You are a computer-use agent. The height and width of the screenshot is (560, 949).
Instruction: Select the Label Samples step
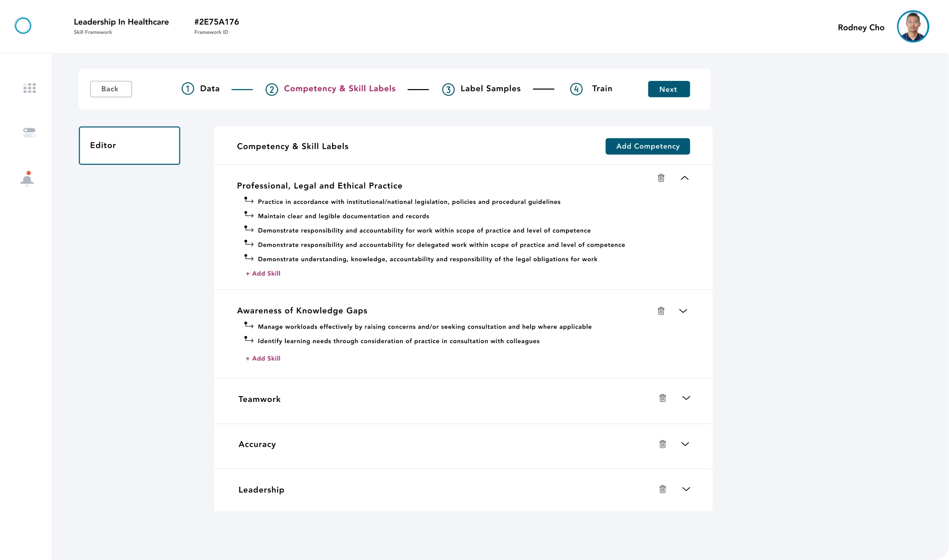click(x=481, y=89)
